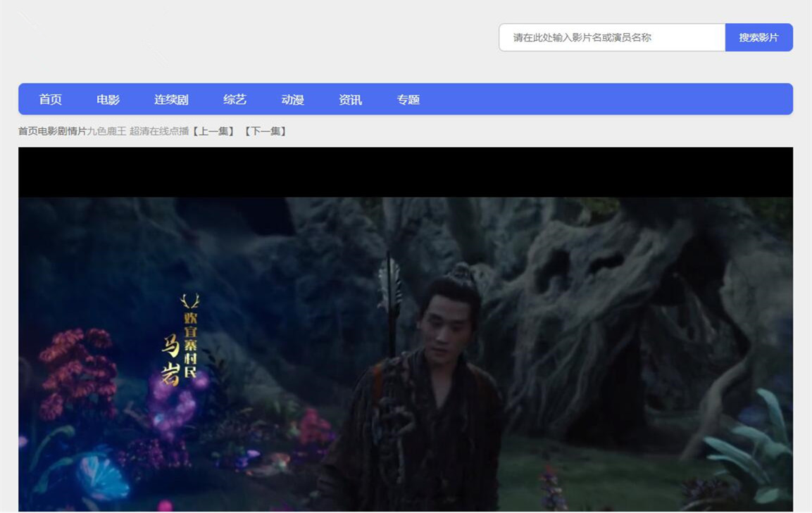Click the 九色鹿王 超清在线点播 title text
This screenshot has height=513, width=812.
(138, 131)
